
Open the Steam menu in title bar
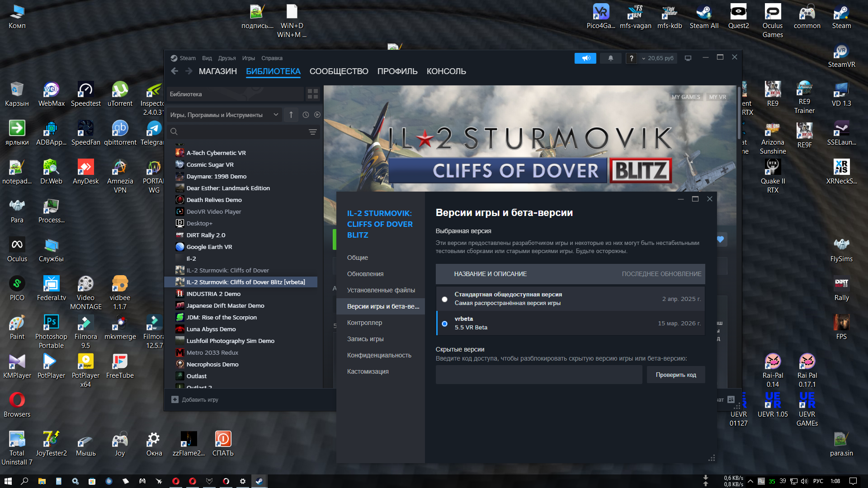click(187, 58)
